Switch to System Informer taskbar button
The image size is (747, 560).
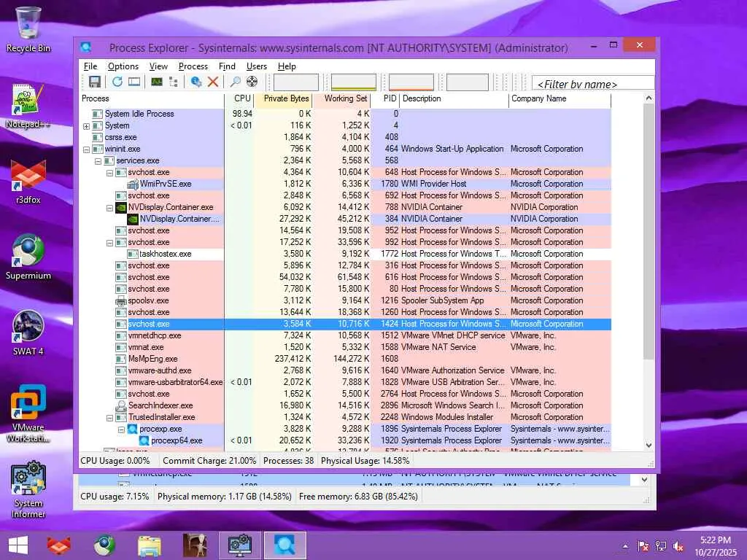click(x=239, y=545)
